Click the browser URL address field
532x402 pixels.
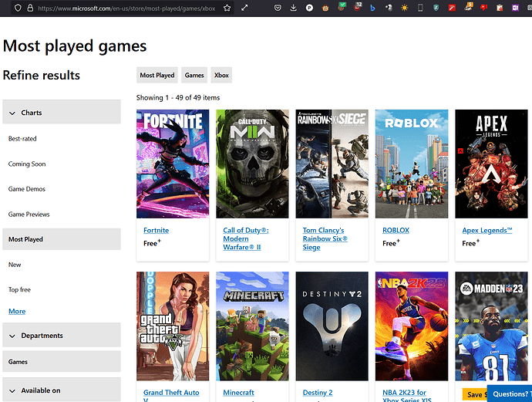point(126,8)
